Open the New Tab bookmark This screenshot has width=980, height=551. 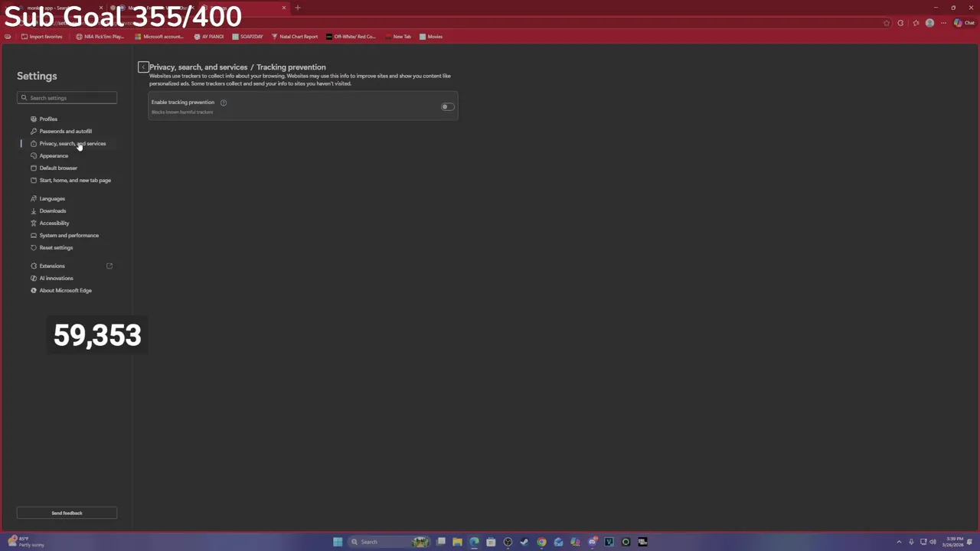[x=398, y=37]
